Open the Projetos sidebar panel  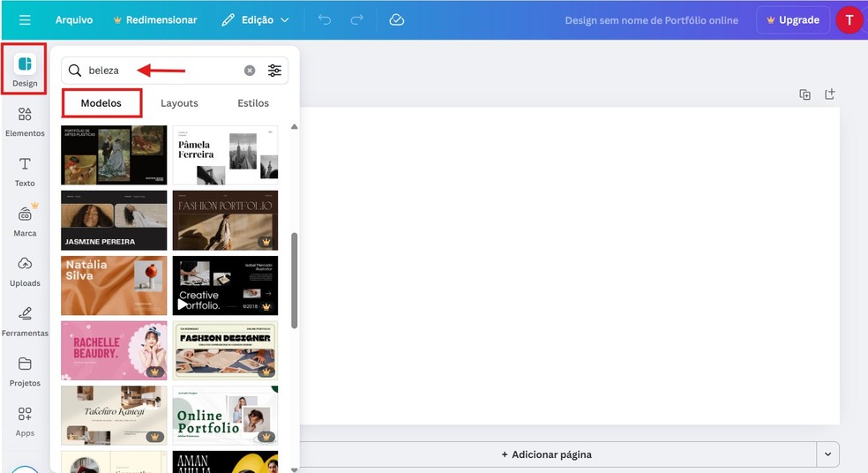tap(25, 372)
